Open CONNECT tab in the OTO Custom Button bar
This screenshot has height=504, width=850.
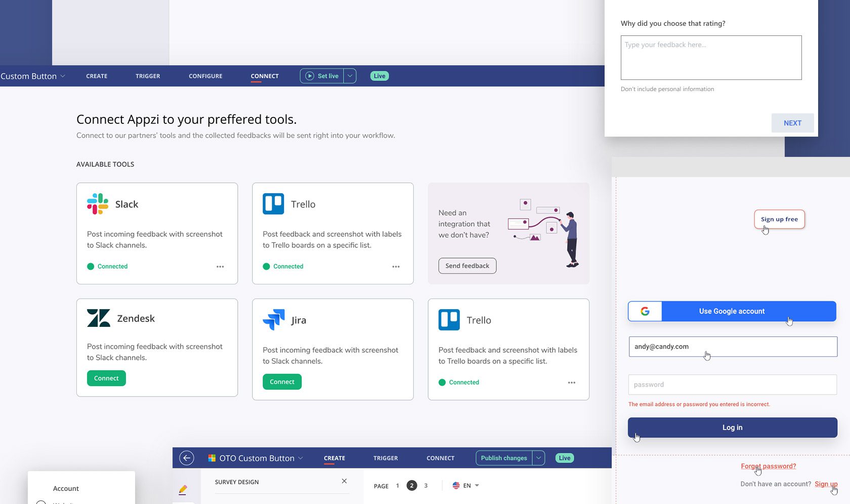click(x=440, y=458)
